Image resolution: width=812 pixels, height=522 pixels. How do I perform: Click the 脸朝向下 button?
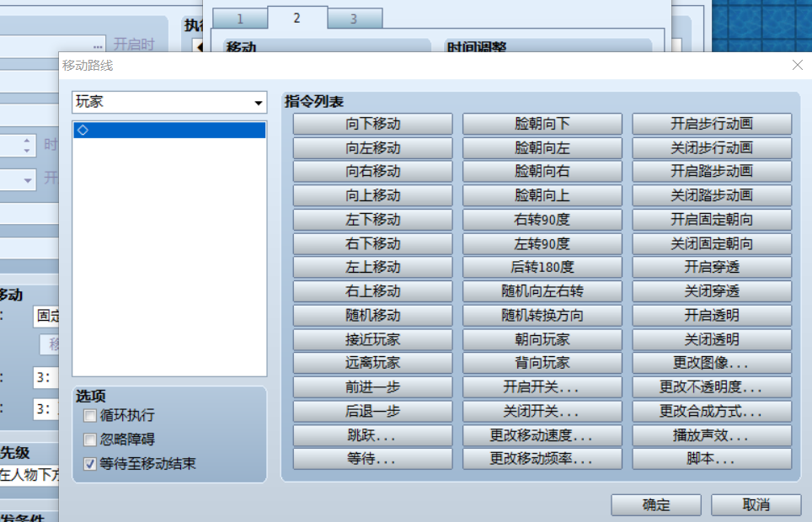[542, 124]
